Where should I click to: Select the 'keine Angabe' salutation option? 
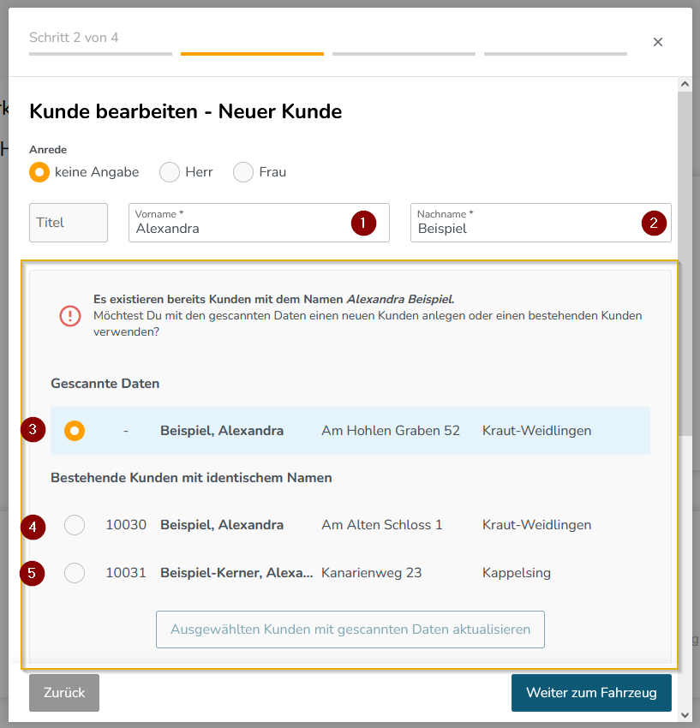(x=39, y=172)
